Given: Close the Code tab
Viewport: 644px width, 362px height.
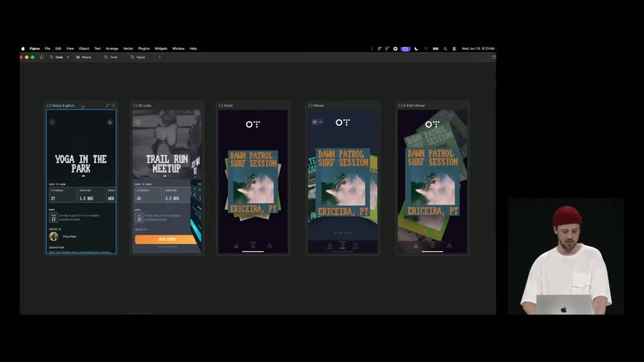Looking at the screenshot, I should tap(68, 57).
